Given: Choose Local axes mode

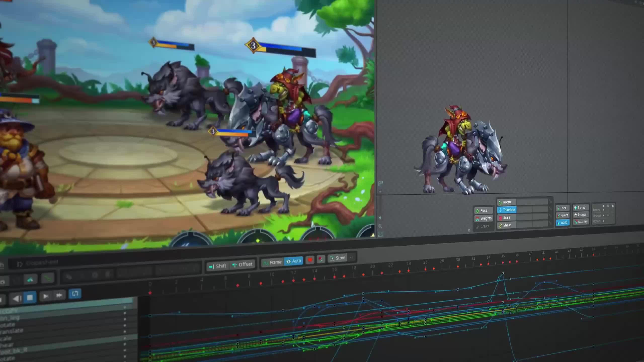Looking at the screenshot, I should 562,208.
